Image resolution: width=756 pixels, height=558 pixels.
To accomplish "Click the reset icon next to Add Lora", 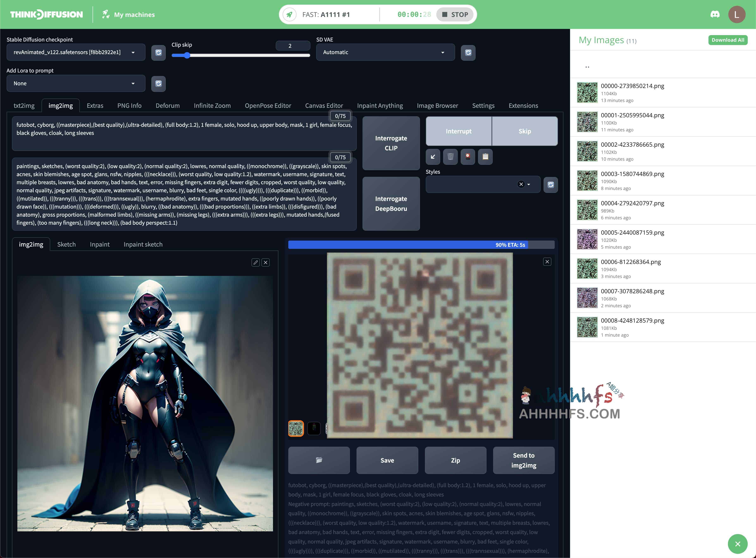I will pos(158,83).
